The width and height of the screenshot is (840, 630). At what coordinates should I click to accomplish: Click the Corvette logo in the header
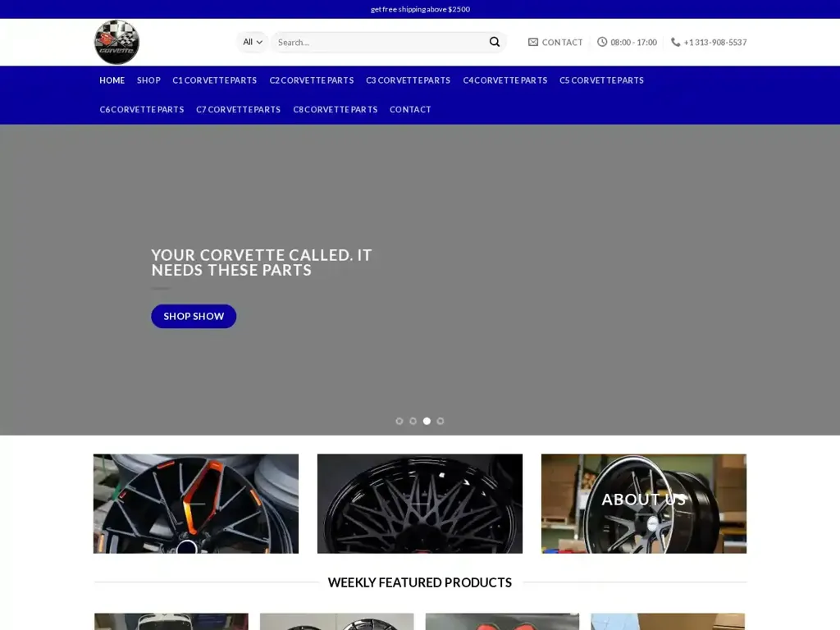[x=116, y=41]
